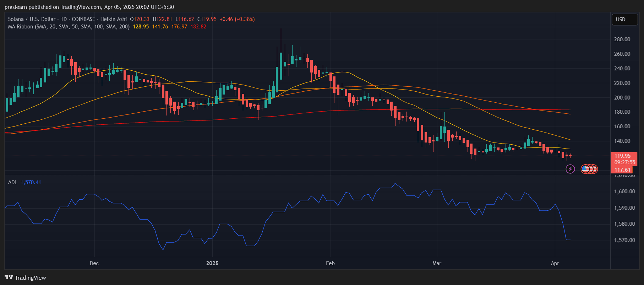Click the SMA 50 value 141.76
644x285 pixels.
click(x=160, y=27)
